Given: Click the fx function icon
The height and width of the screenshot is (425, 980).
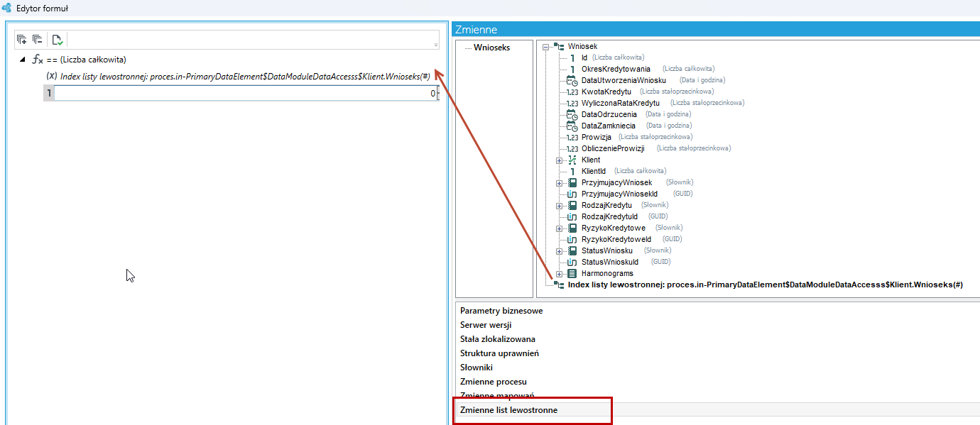Looking at the screenshot, I should (x=38, y=60).
